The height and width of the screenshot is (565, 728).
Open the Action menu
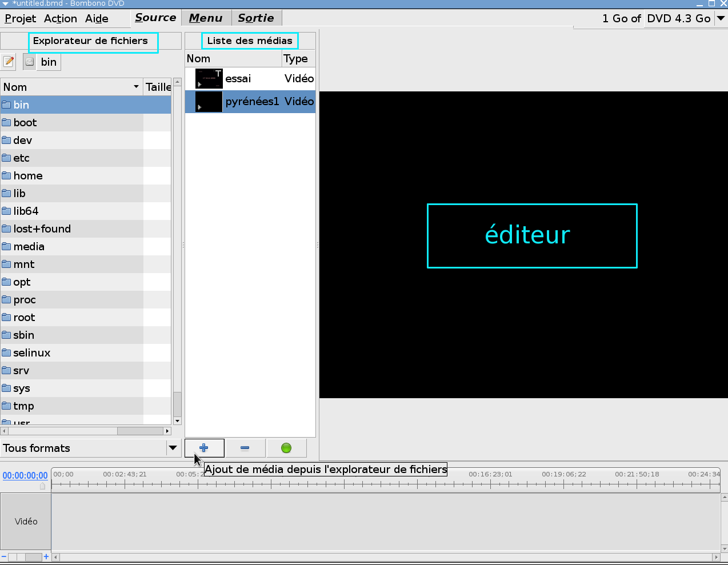(x=61, y=18)
